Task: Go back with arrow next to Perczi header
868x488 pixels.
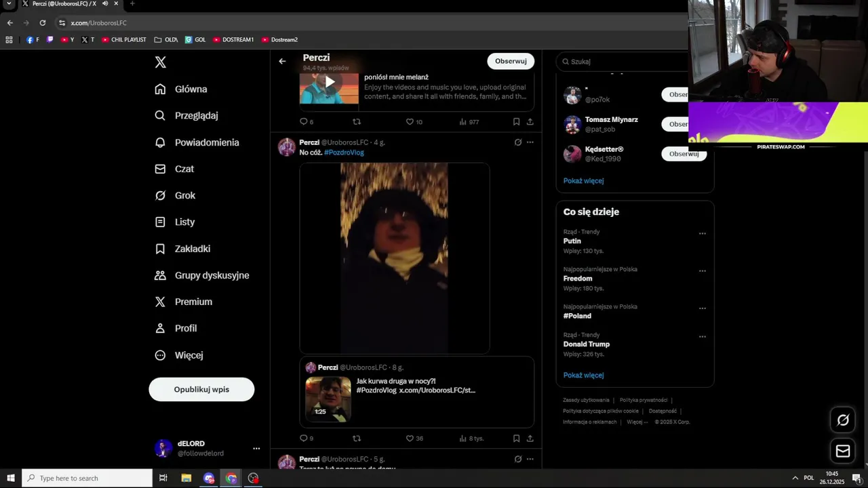Action: pyautogui.click(x=282, y=61)
